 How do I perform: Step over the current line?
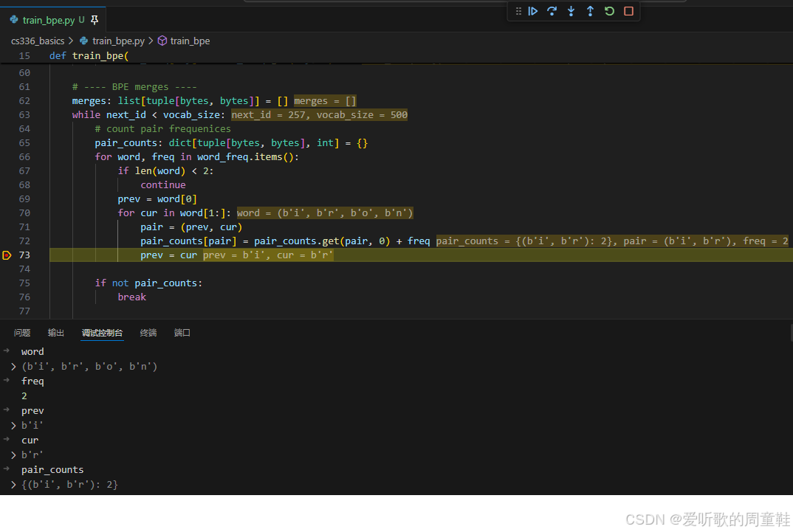552,11
